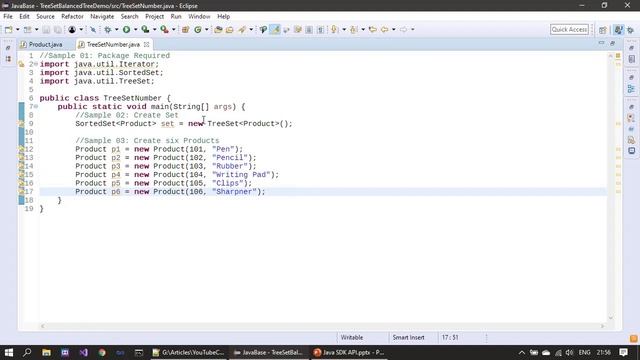Click the 17 : 51 cursor position
This screenshot has height=360, width=640.
(x=450, y=338)
